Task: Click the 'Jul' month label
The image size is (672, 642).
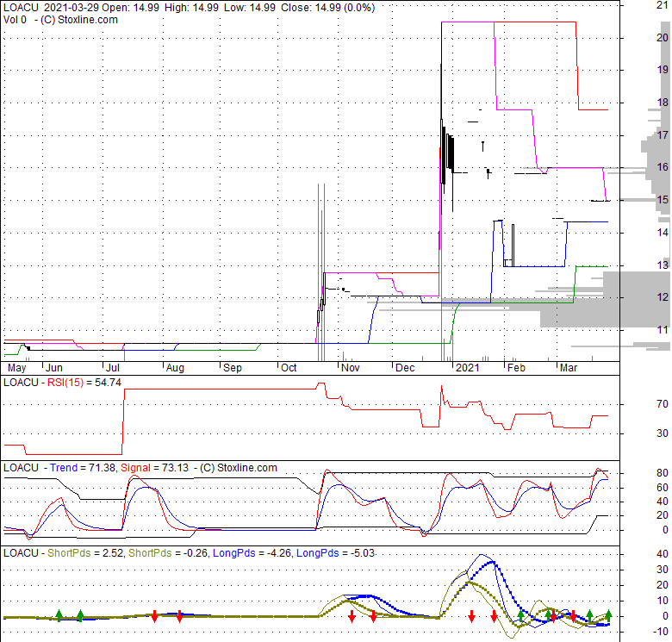Action: point(112,368)
